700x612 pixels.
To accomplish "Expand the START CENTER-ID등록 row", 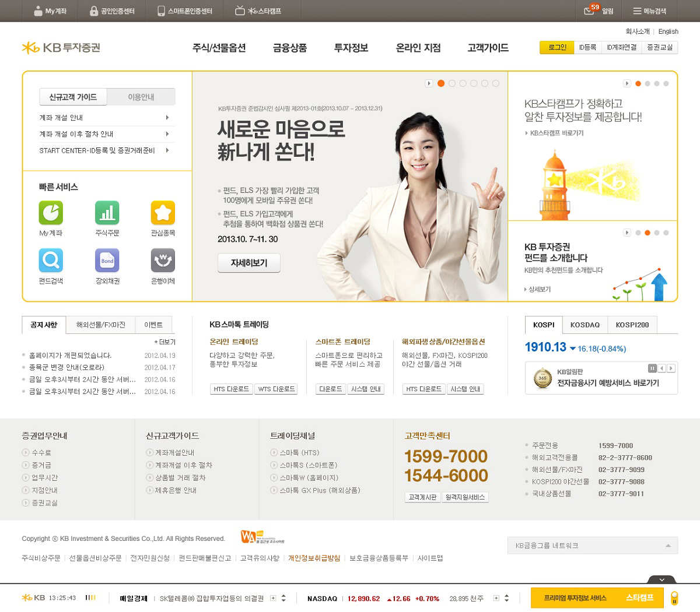I will [x=107, y=150].
